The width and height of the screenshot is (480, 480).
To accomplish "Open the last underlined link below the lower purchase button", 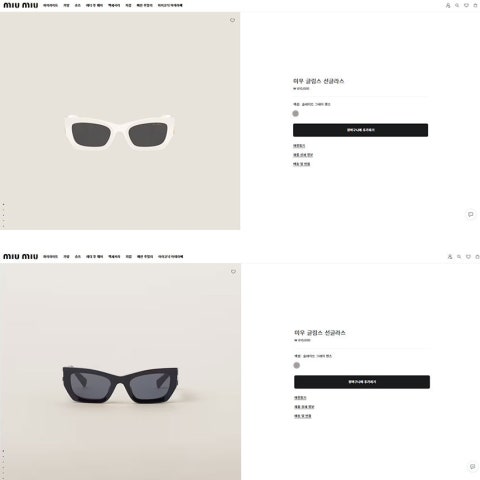I will 303,416.
